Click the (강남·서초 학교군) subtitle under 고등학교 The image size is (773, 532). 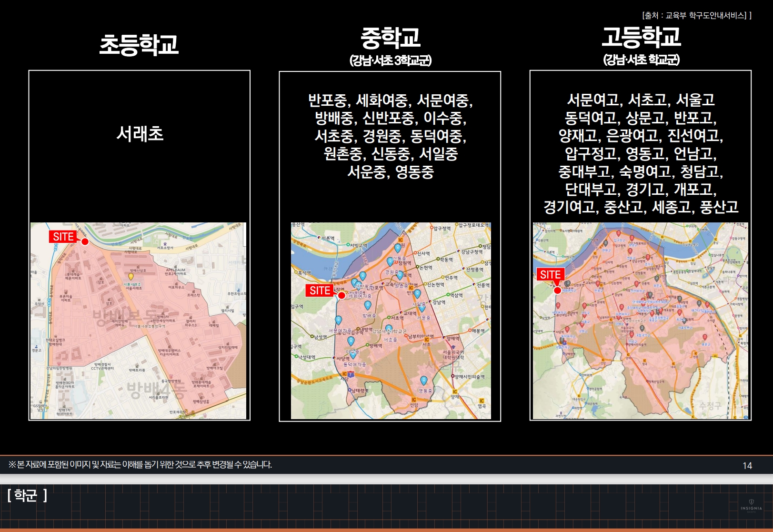[x=641, y=60]
